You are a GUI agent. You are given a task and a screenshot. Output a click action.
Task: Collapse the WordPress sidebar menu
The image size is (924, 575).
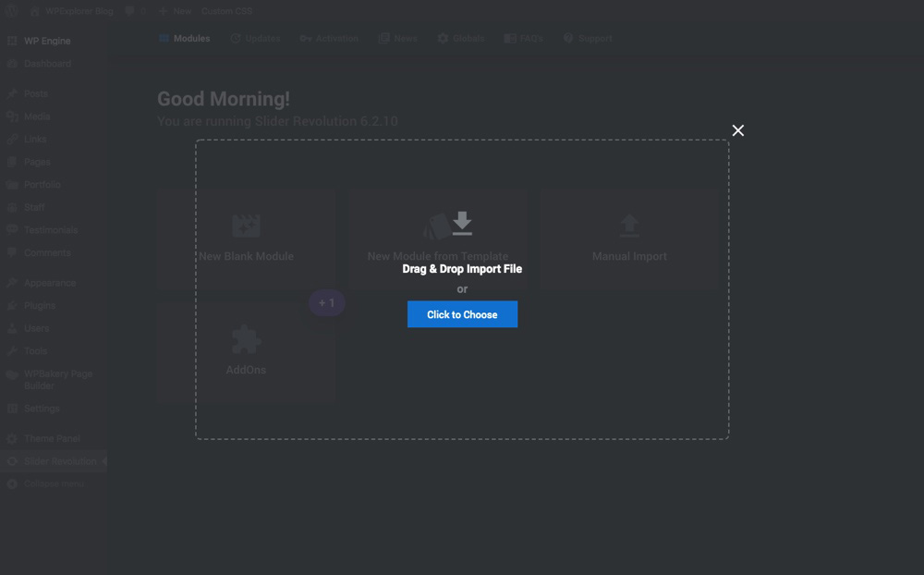pos(46,483)
